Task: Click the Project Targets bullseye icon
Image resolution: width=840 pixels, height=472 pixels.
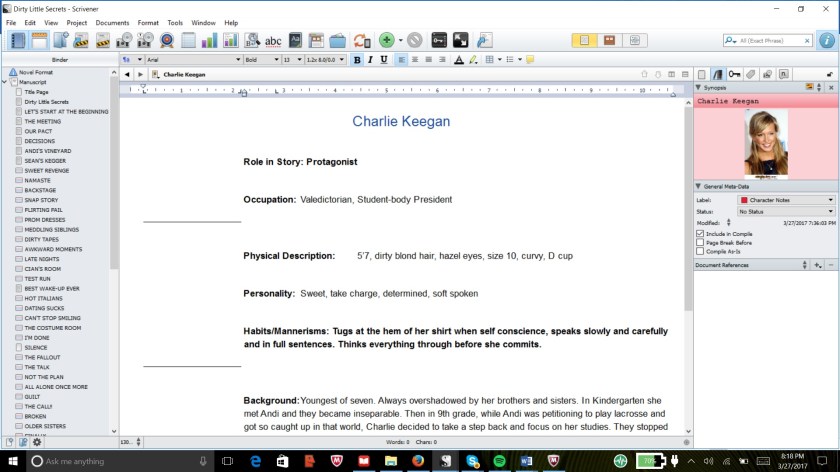Action: point(167,40)
